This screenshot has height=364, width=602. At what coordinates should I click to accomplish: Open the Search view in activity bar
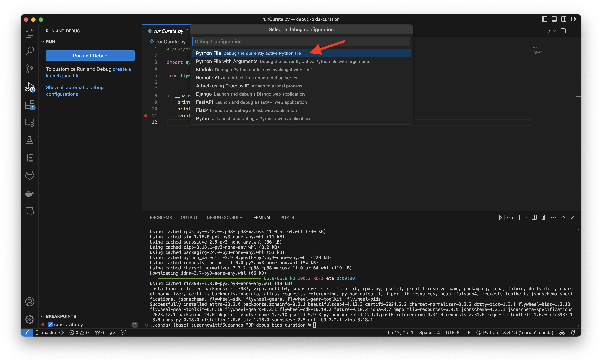(30, 51)
